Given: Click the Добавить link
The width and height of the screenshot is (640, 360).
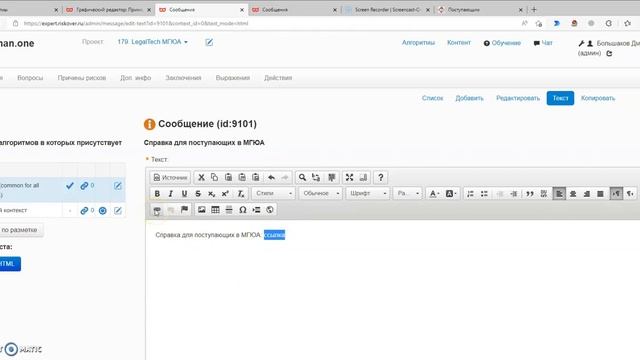Looking at the screenshot, I should point(469,98).
